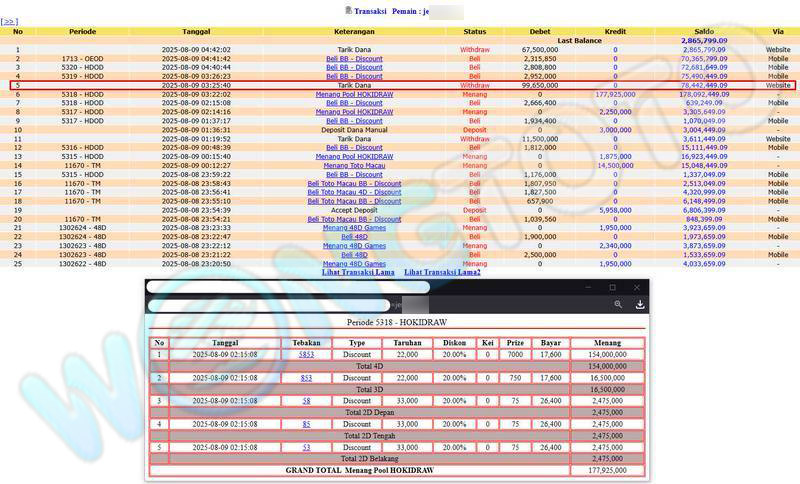Click the Transaksi page icon at top
Screen dimensions: 800x484
[348, 10]
